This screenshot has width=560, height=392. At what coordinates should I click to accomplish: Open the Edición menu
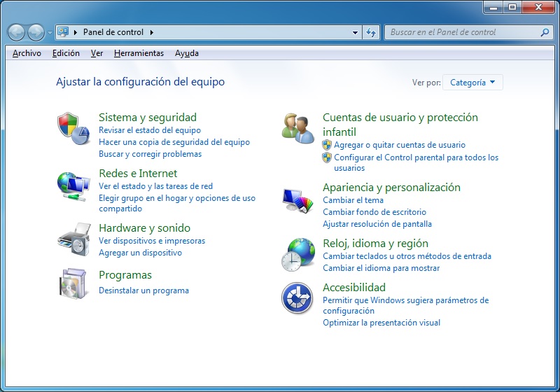point(66,53)
